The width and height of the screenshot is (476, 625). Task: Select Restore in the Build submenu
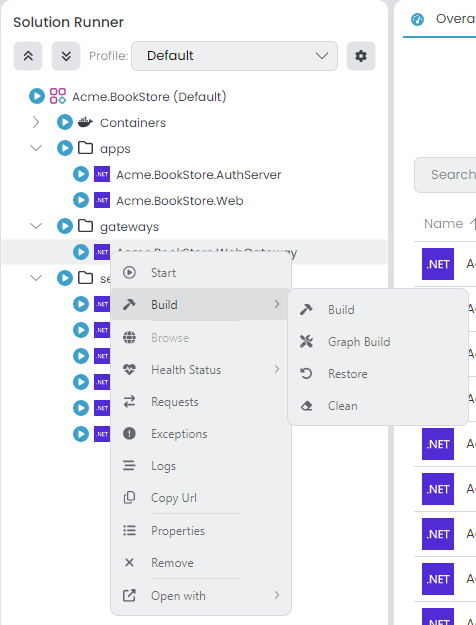tap(378, 373)
